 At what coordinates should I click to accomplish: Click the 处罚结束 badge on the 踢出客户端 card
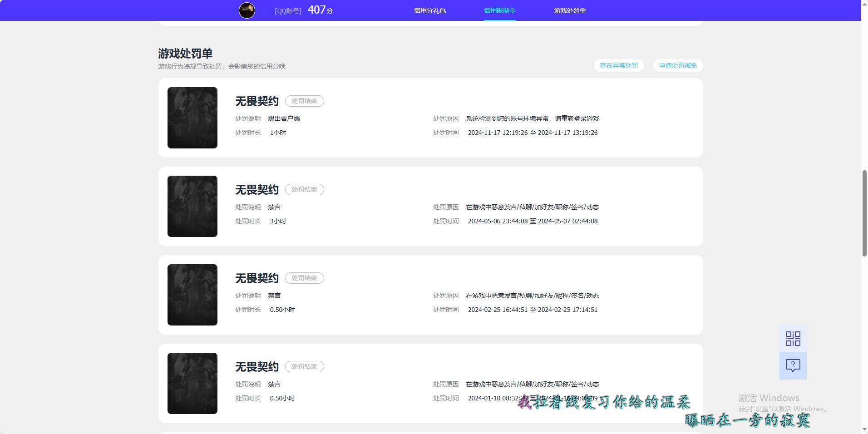(304, 101)
